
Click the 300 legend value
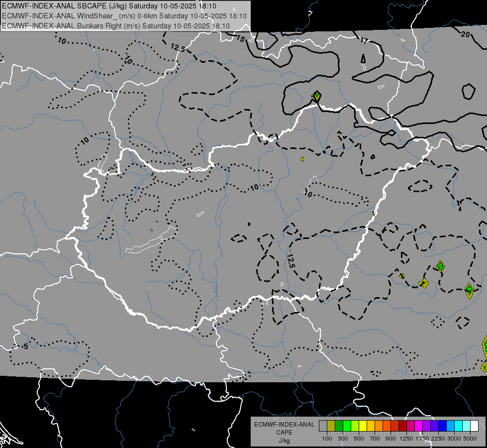click(343, 439)
